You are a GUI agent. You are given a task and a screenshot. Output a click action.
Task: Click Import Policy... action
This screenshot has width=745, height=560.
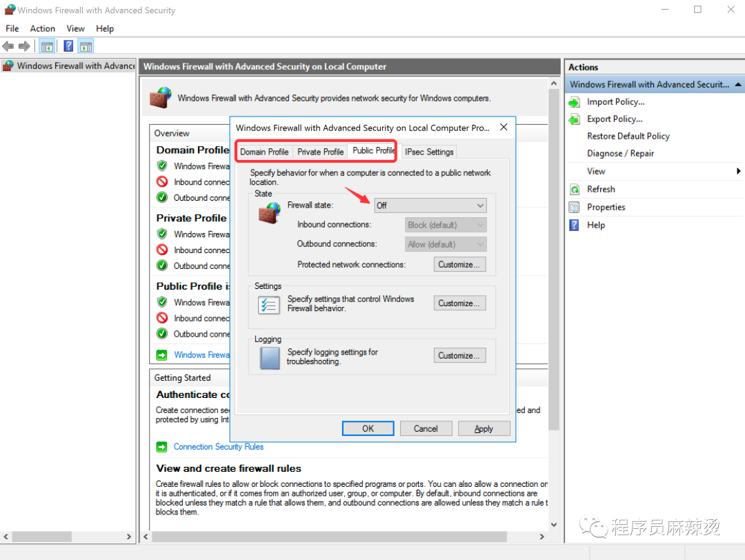click(616, 101)
